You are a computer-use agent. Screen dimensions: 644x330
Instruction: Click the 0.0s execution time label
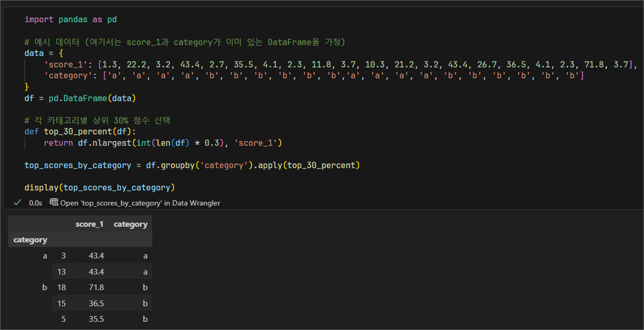pyautogui.click(x=35, y=203)
